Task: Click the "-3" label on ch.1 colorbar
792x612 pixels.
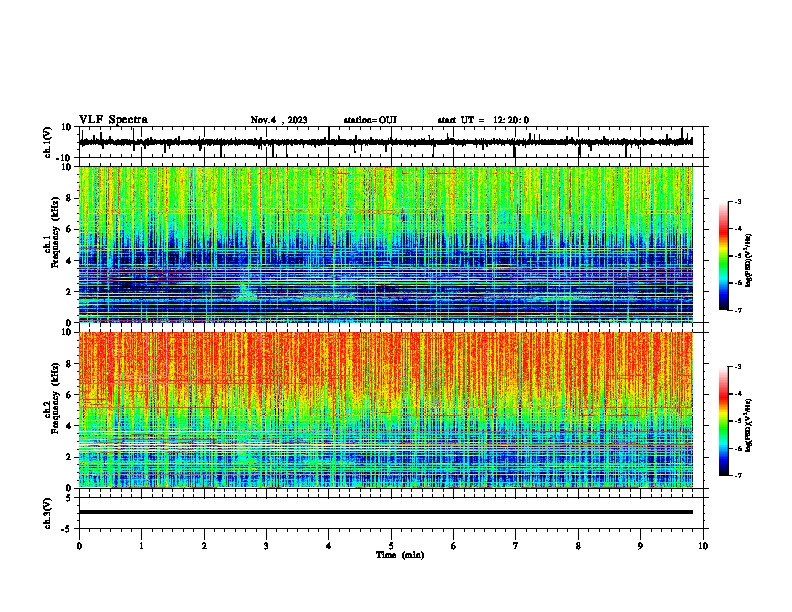Action: [x=737, y=201]
